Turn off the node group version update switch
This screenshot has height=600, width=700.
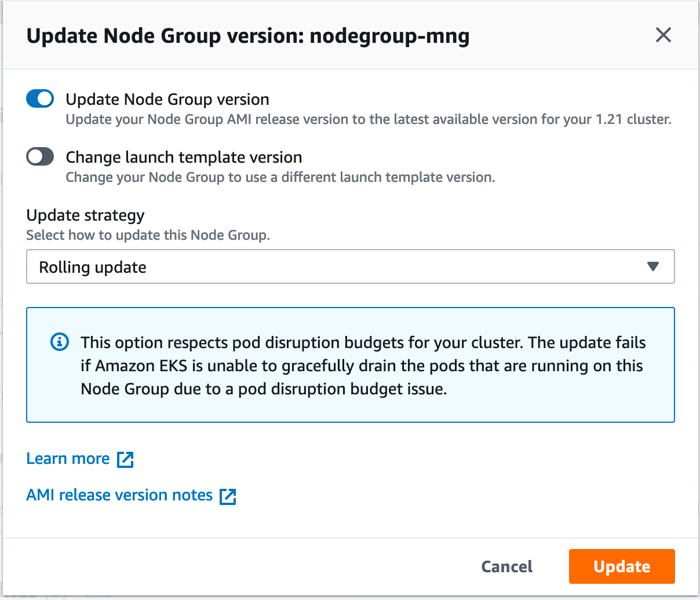39,98
